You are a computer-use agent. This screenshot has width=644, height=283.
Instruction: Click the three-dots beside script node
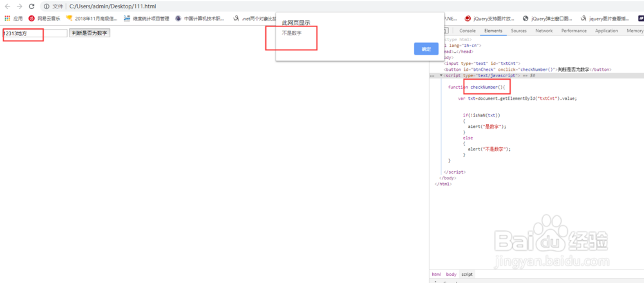pos(432,76)
